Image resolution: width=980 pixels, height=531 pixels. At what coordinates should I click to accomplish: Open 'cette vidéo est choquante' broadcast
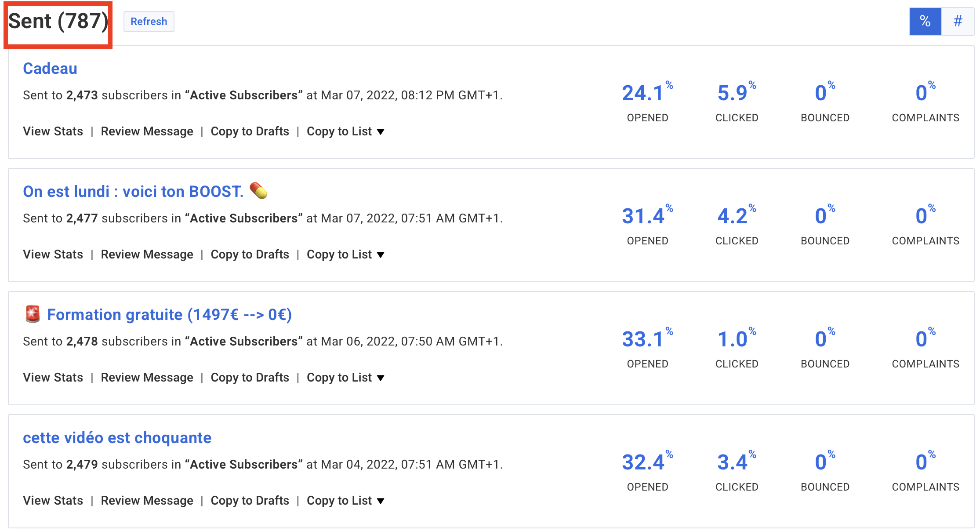pyautogui.click(x=117, y=438)
